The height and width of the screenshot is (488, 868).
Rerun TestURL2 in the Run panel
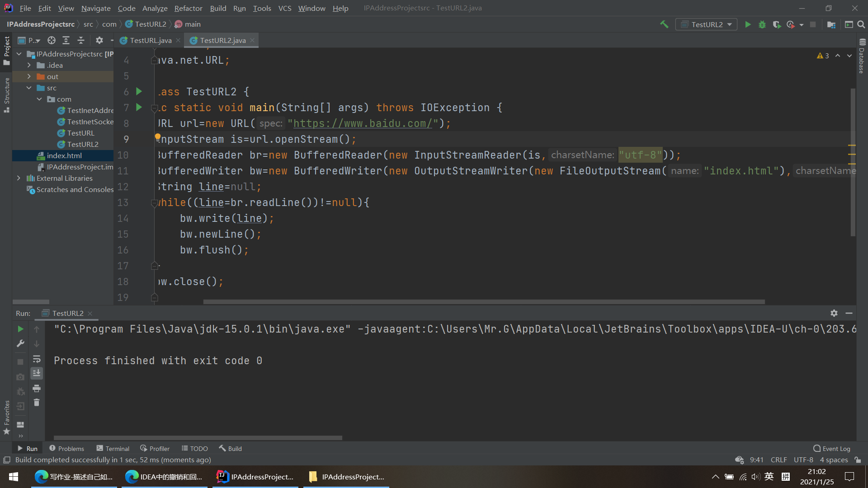(x=20, y=329)
